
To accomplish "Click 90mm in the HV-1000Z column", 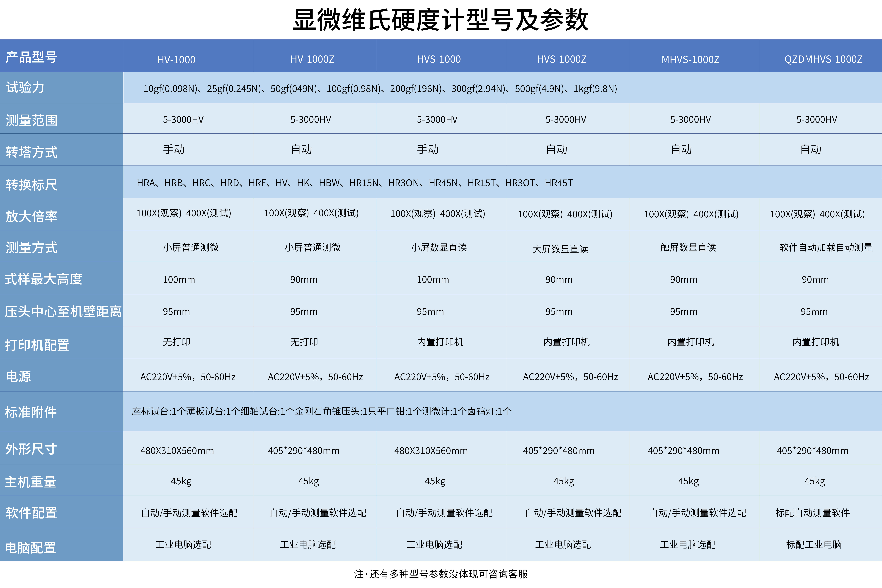I will 304,280.
